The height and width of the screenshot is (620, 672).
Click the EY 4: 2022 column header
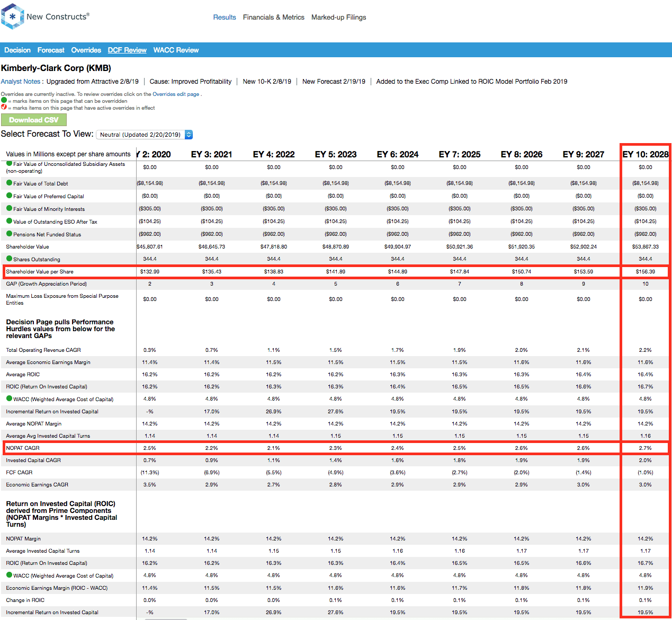tap(274, 154)
